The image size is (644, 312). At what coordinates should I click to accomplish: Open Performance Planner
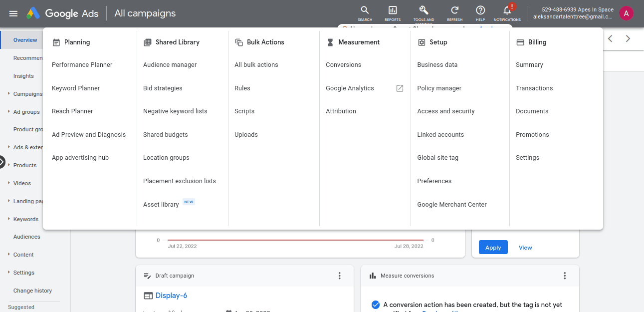pyautogui.click(x=82, y=65)
